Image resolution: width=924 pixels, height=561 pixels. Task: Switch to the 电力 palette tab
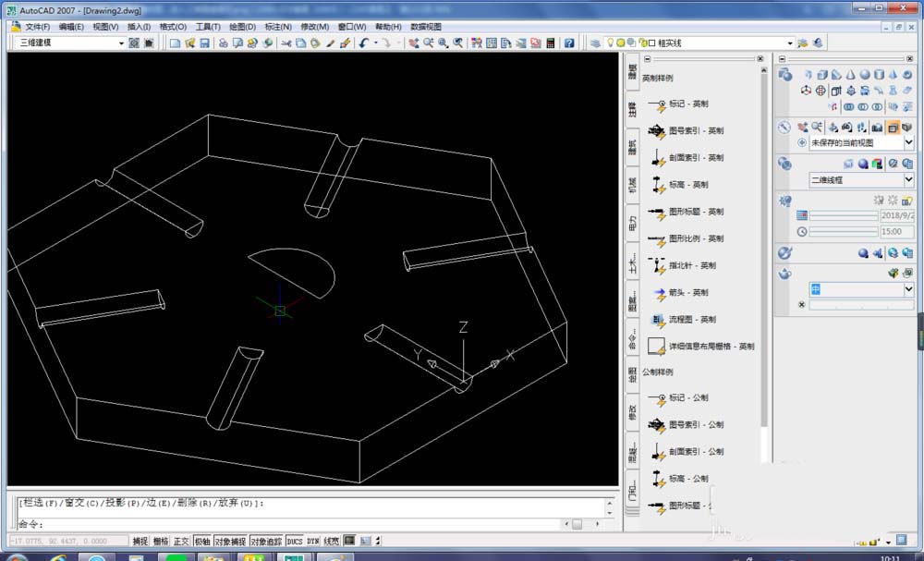[632, 223]
